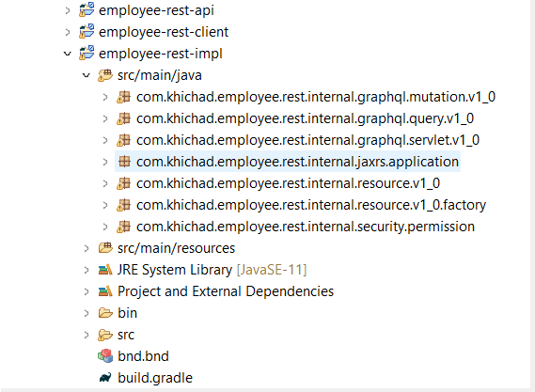Click the build.gradle elephant icon

[105, 377]
